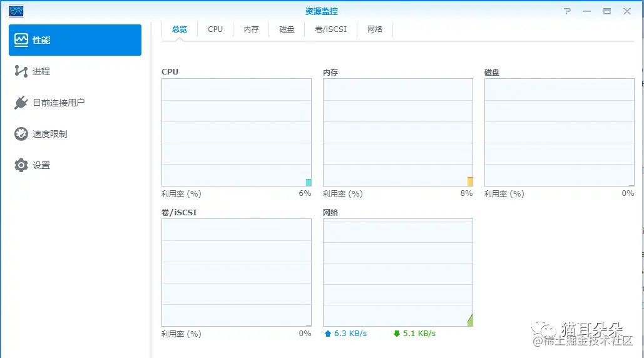Click the 8% memory usage value
This screenshot has height=358, width=644.
point(466,193)
